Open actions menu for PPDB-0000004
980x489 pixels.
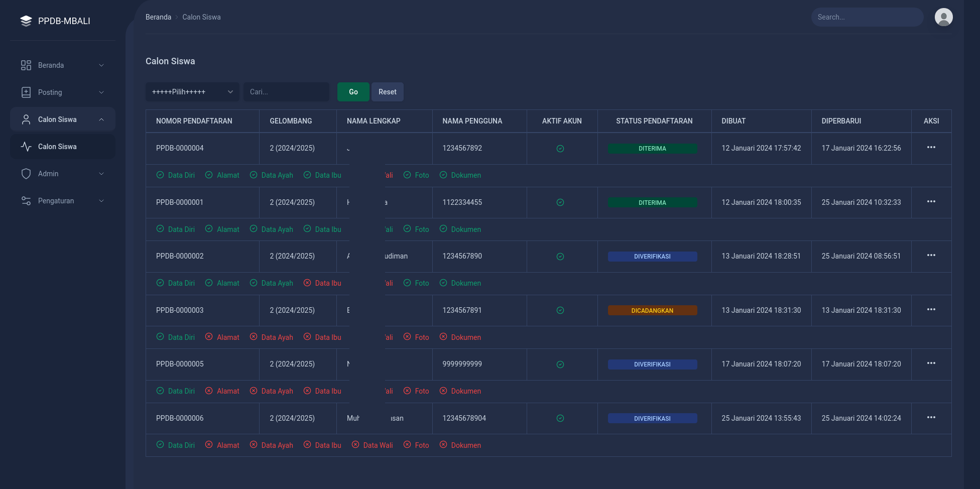931,147
